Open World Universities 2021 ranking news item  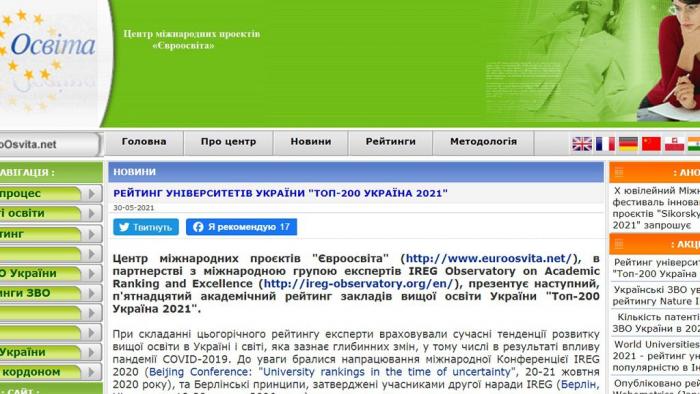coord(656,356)
